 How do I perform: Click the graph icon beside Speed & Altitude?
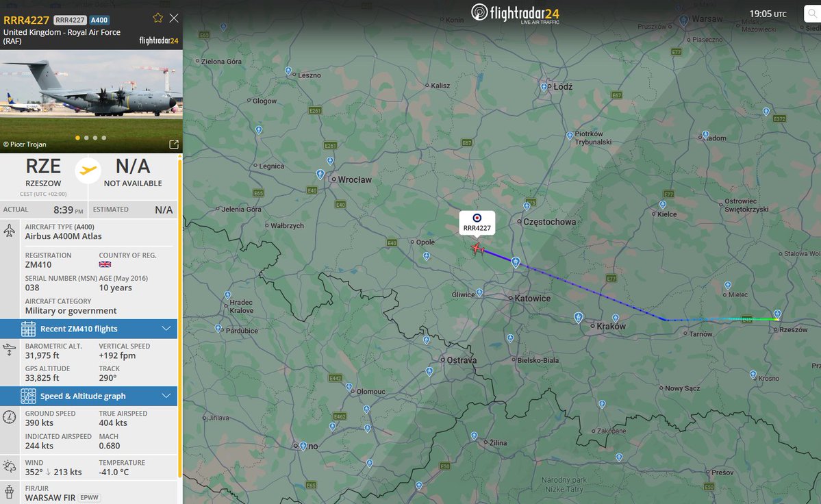click(28, 396)
